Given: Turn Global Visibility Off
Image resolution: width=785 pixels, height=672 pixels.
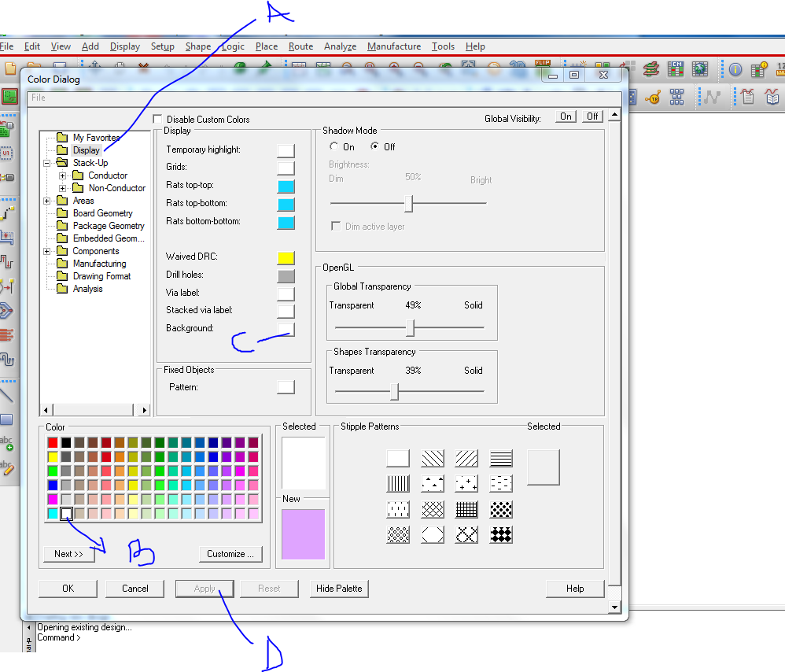Looking at the screenshot, I should click(x=592, y=116).
